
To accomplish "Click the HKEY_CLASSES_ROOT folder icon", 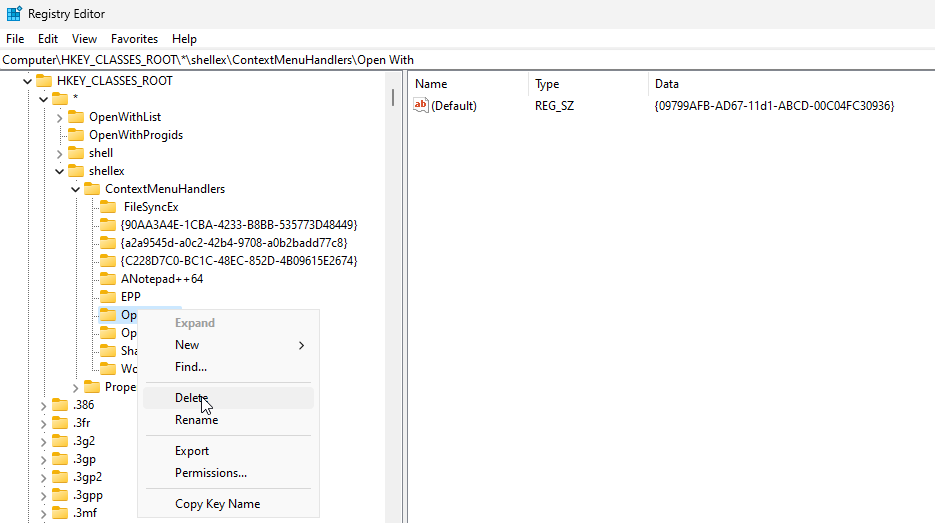I will (x=44, y=81).
